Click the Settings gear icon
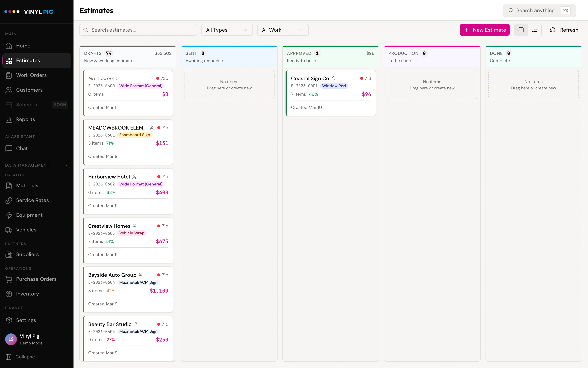The width and height of the screenshot is (588, 368). coord(9,320)
